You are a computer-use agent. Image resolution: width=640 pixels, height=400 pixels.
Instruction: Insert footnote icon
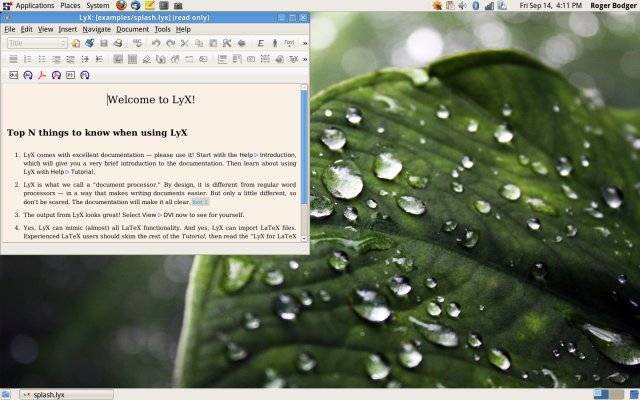coord(222,59)
